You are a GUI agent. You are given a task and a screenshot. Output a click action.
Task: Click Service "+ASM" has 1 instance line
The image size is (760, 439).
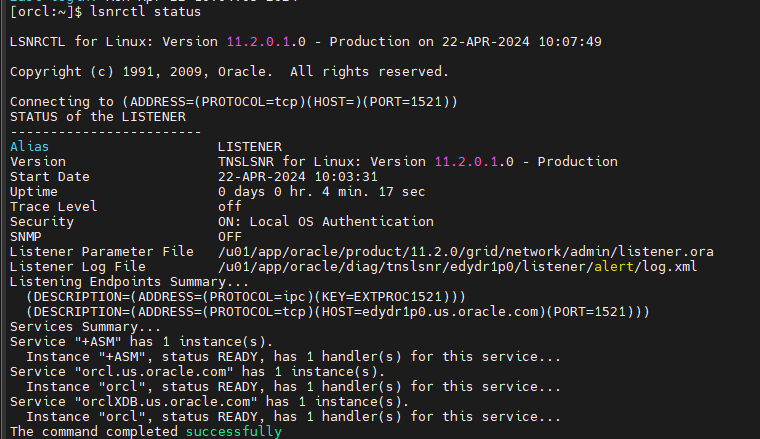pyautogui.click(x=142, y=342)
